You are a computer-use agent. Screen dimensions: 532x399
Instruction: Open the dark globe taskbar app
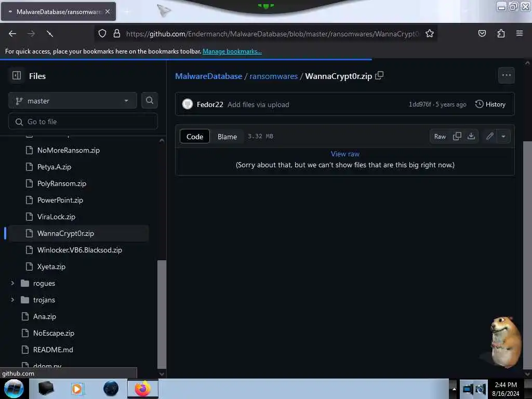point(111,389)
